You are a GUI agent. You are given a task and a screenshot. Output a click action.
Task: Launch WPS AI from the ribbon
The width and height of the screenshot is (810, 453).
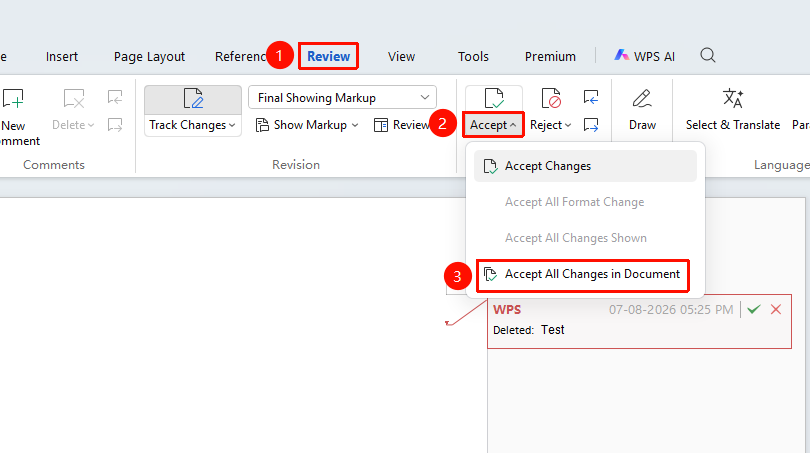pyautogui.click(x=644, y=56)
